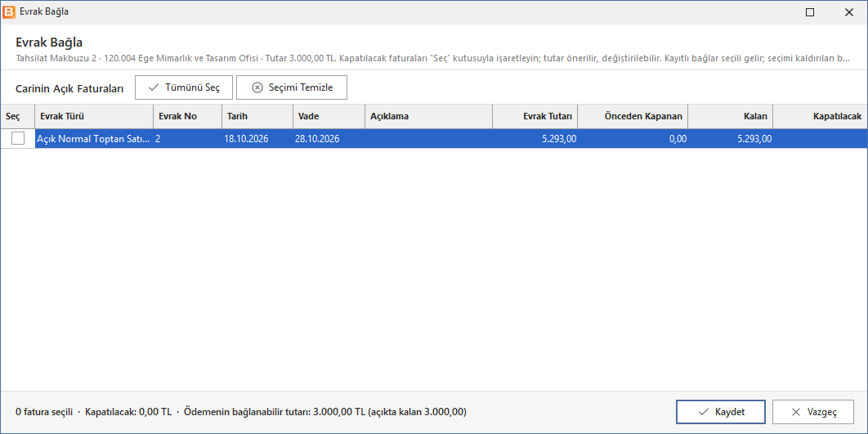The height and width of the screenshot is (434, 868).
Task: Sort by the Evrak No column header
Action: click(x=188, y=116)
